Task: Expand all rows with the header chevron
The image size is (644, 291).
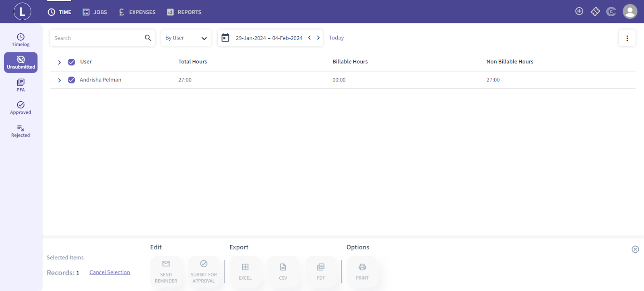Action: click(x=60, y=62)
